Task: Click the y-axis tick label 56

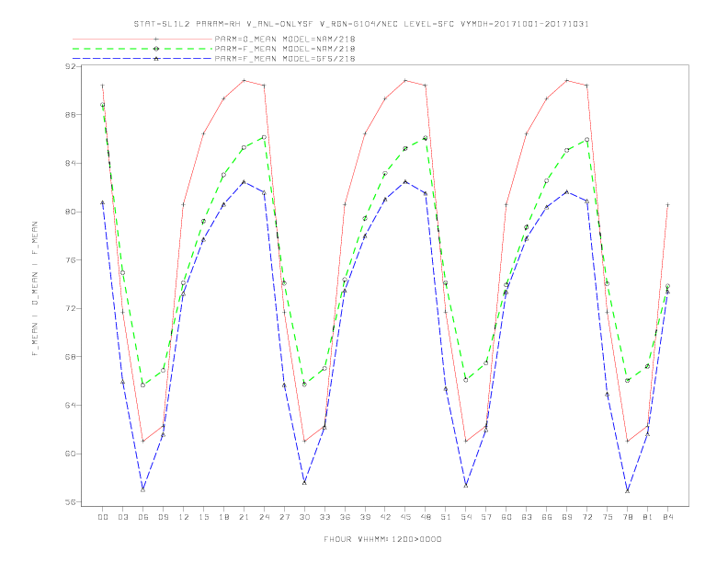Action: pyautogui.click(x=70, y=502)
